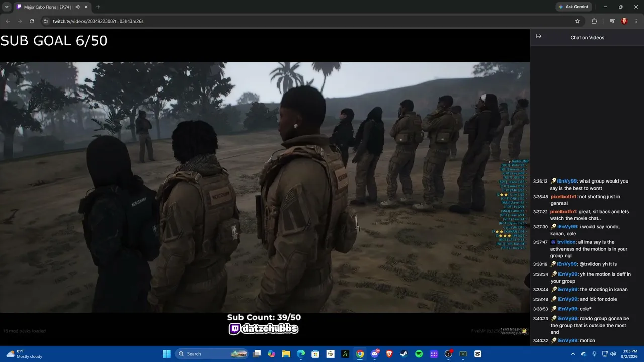Viewport: 644px width, 362px height.
Task: Open the weather widget showing 81°F
Action: click(24, 354)
